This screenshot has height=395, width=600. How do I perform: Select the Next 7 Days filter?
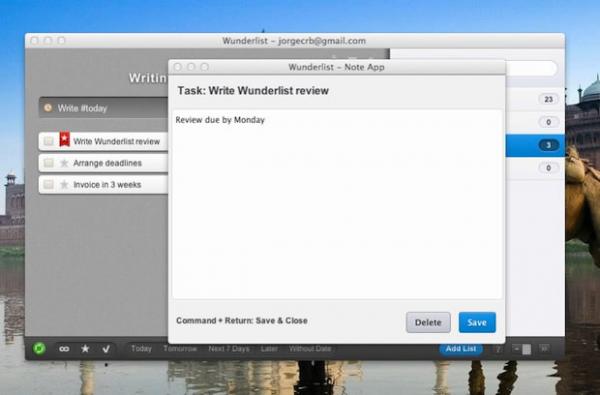(229, 349)
